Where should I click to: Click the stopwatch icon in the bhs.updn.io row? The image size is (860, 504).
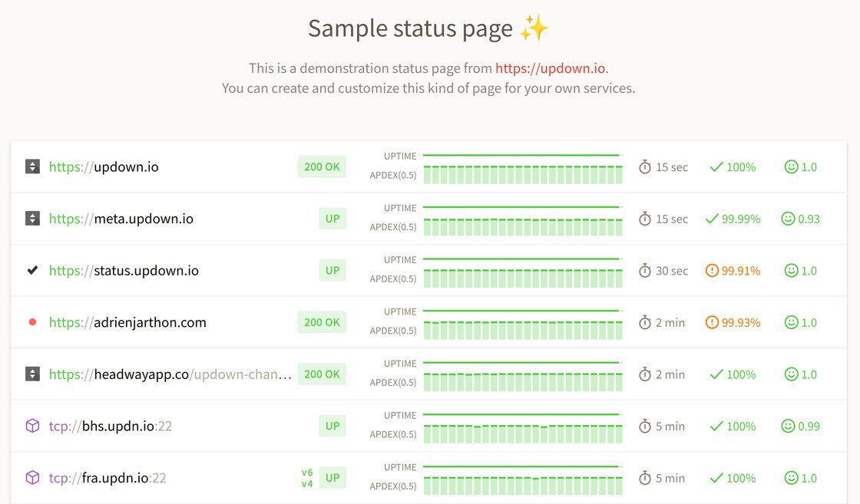(645, 427)
